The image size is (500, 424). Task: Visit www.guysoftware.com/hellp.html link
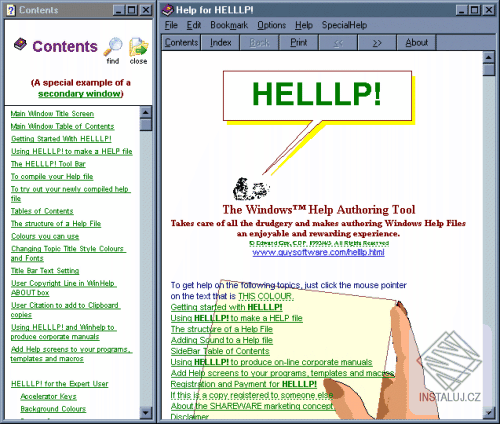[x=318, y=252]
